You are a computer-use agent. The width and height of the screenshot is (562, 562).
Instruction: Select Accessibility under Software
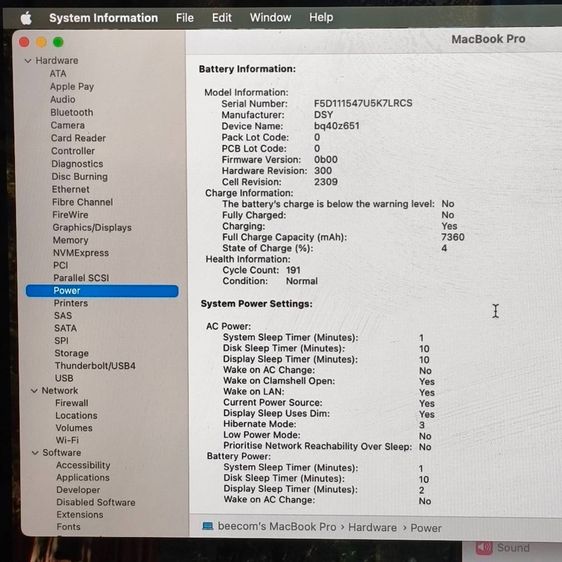point(83,465)
